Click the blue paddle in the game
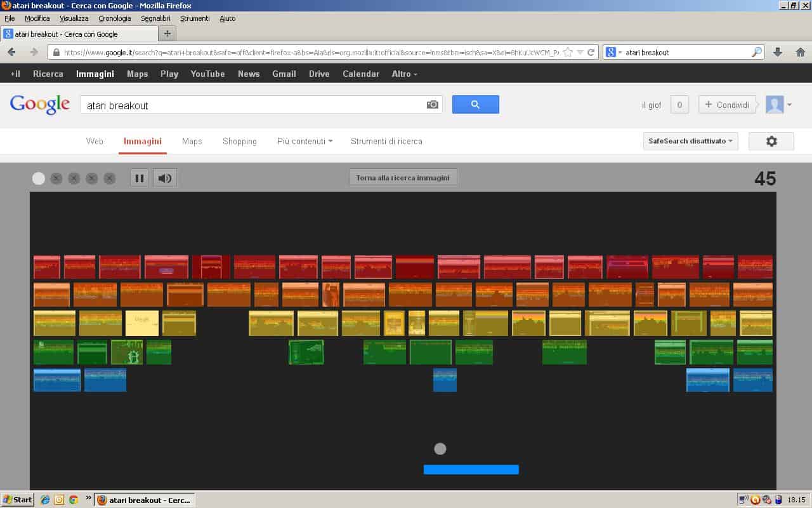The height and width of the screenshot is (508, 812). click(x=471, y=470)
